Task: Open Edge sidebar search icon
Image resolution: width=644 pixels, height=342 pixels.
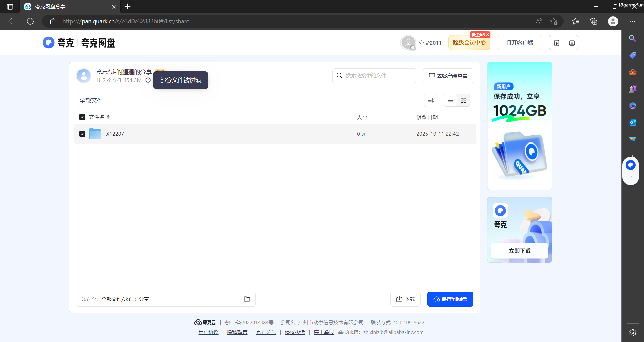Action: click(632, 39)
